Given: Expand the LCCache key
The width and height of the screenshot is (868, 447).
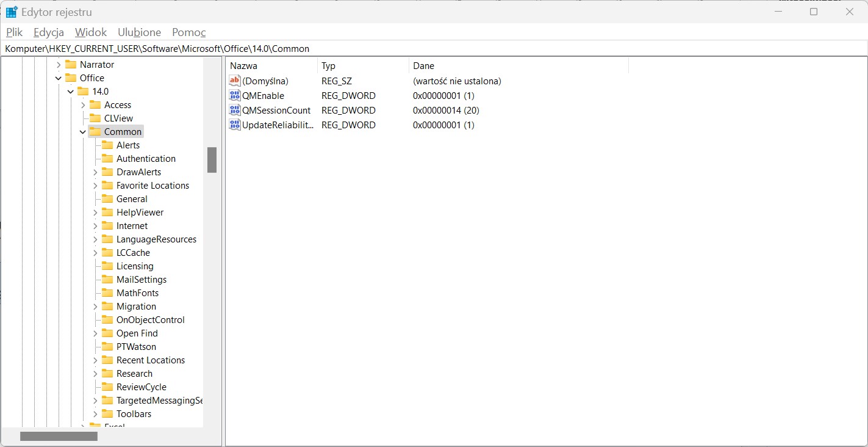Looking at the screenshot, I should pos(95,253).
